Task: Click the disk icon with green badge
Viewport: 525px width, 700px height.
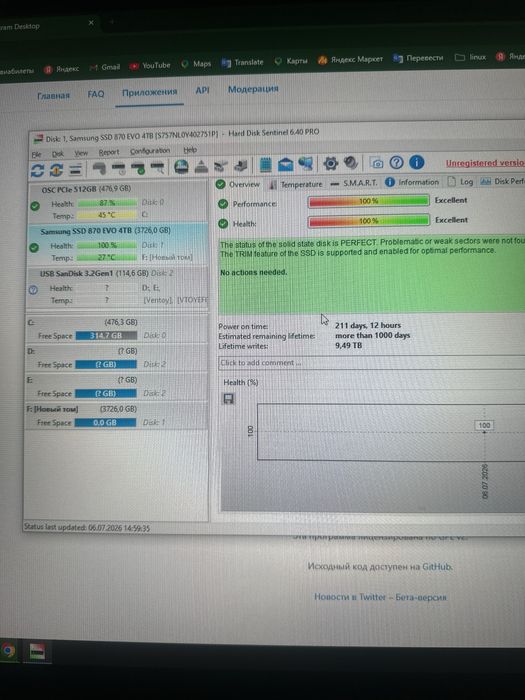Action: pyautogui.click(x=138, y=168)
